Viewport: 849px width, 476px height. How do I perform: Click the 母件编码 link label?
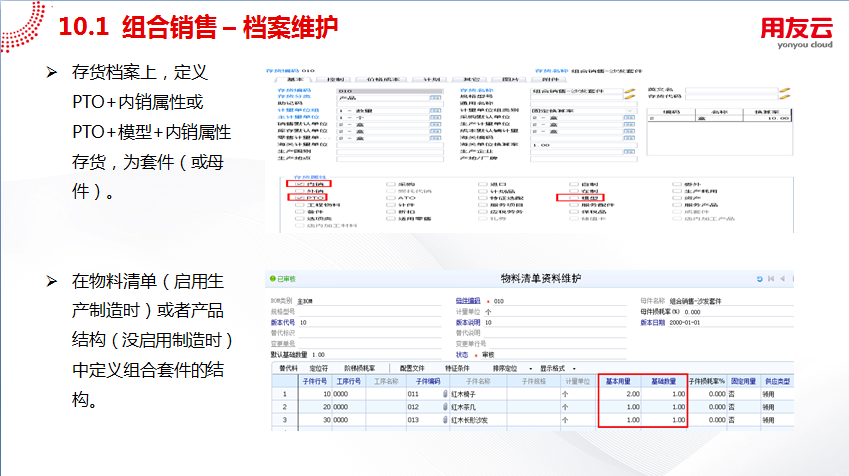coord(468,301)
